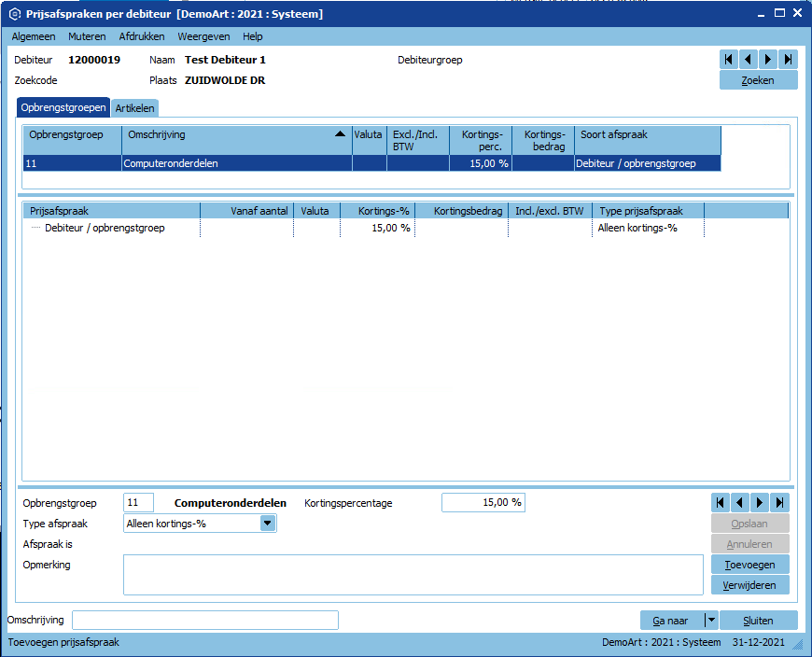812x657 pixels.
Task: Open the Muteren menu
Action: 87,36
